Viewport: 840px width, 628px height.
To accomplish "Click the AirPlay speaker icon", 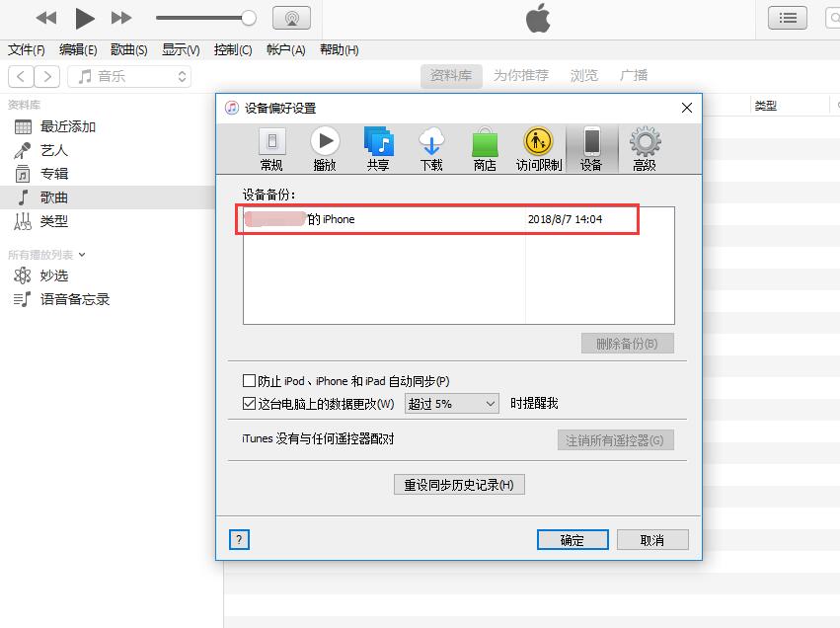I will (291, 17).
